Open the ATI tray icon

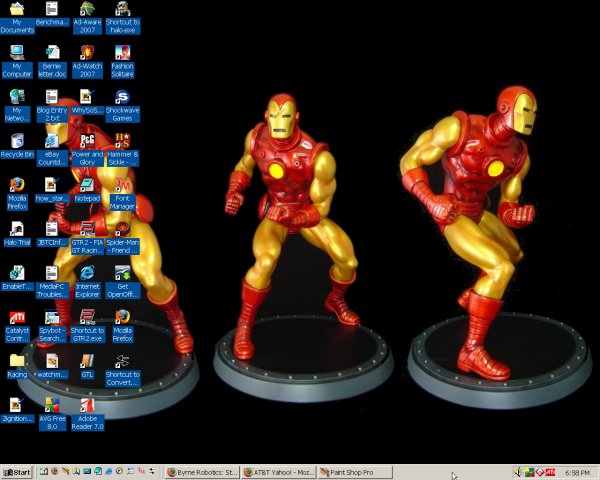[550, 472]
